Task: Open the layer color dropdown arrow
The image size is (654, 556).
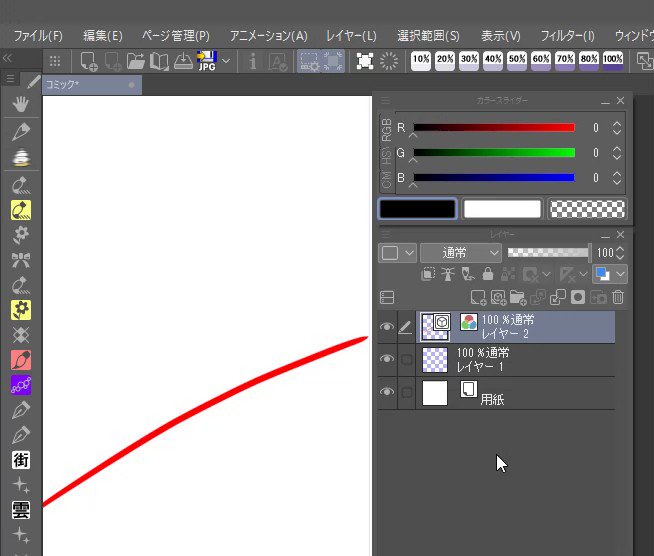Action: click(x=620, y=274)
